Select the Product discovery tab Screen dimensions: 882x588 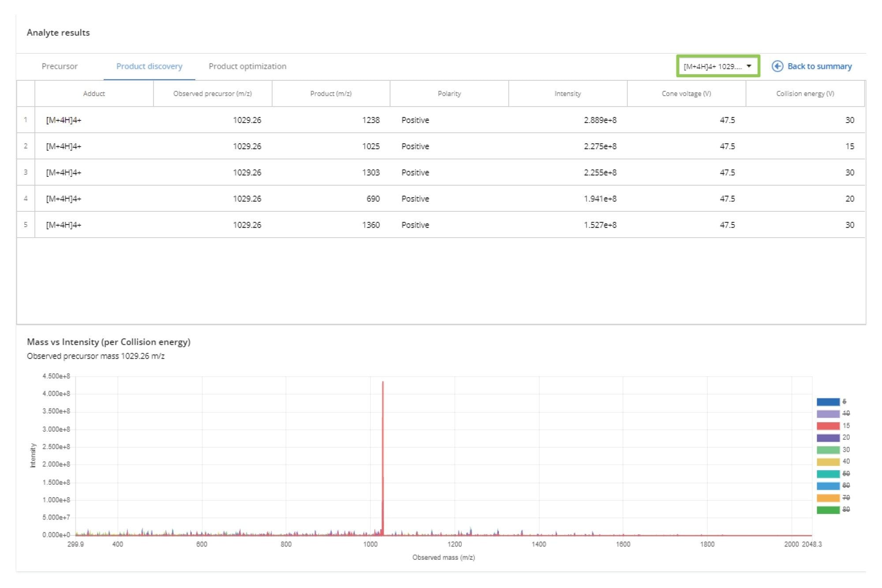149,66
